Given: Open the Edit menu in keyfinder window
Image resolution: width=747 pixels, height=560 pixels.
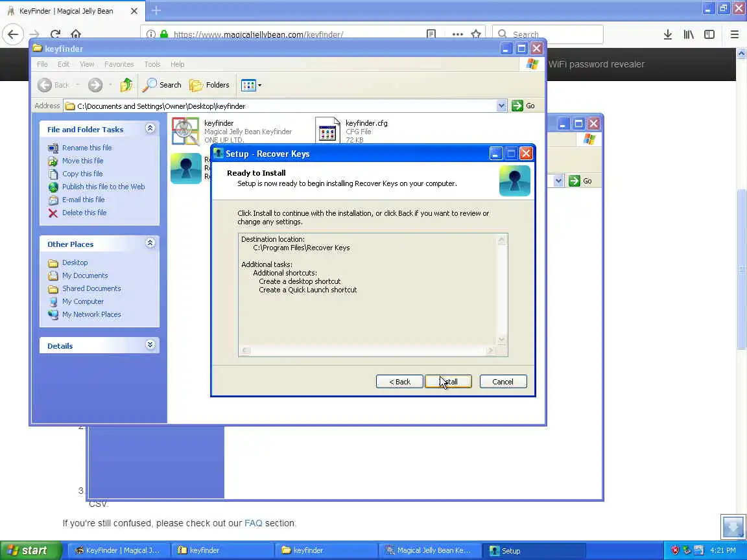Looking at the screenshot, I should (x=64, y=64).
